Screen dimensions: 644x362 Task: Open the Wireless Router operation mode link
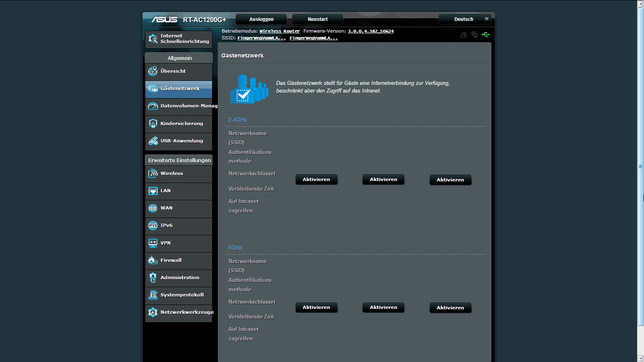(280, 31)
